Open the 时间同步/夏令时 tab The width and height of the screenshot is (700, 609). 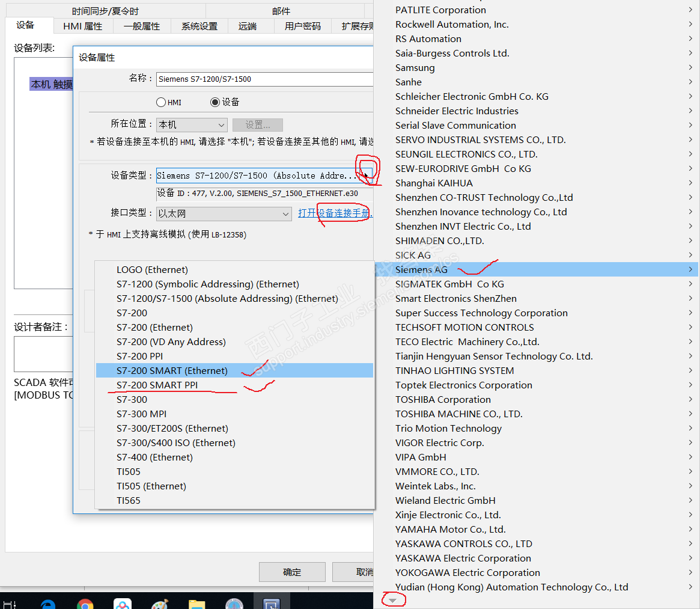(x=105, y=11)
